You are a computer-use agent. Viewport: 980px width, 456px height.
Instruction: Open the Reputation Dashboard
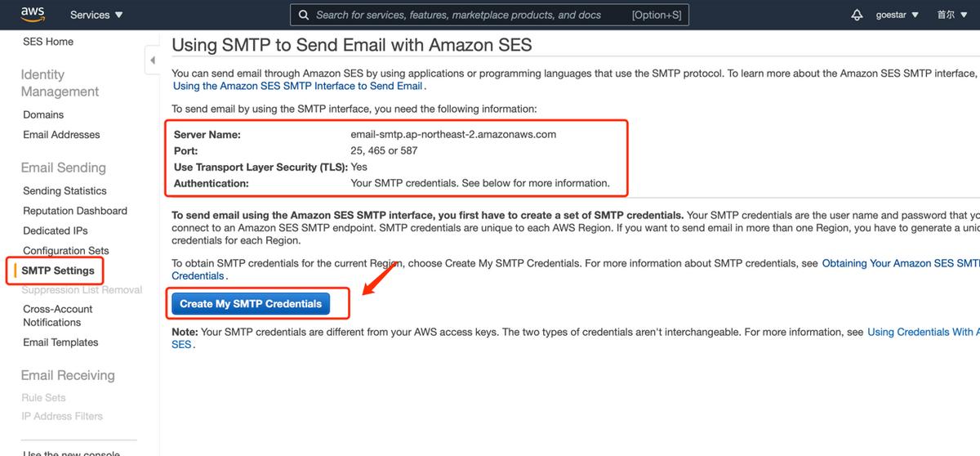click(75, 211)
